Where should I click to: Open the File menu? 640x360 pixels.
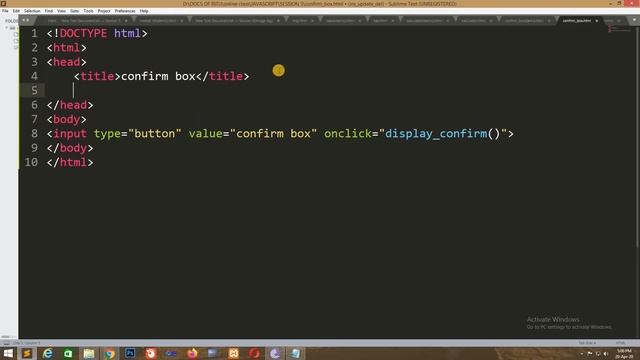coord(5,11)
